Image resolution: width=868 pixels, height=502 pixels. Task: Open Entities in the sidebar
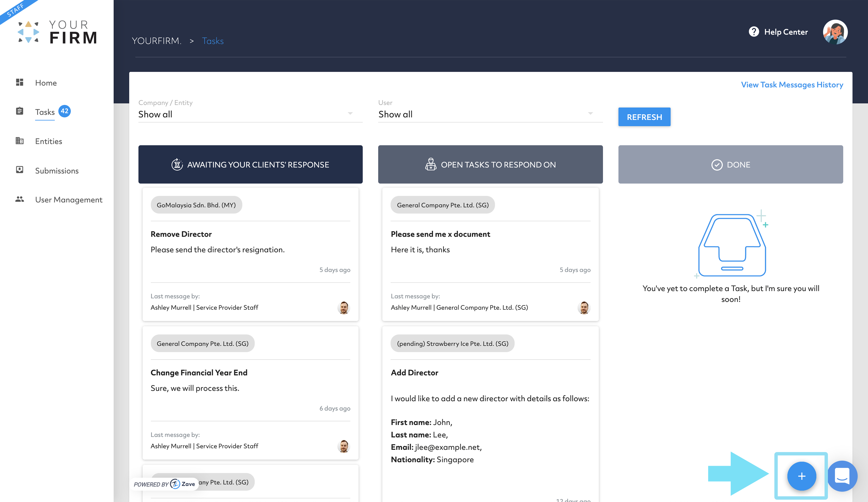(x=49, y=141)
